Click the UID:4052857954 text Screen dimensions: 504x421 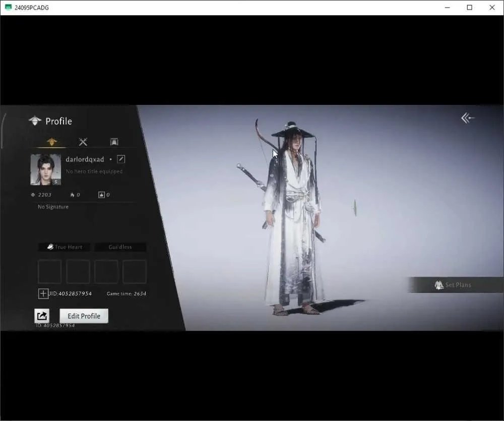(70, 293)
